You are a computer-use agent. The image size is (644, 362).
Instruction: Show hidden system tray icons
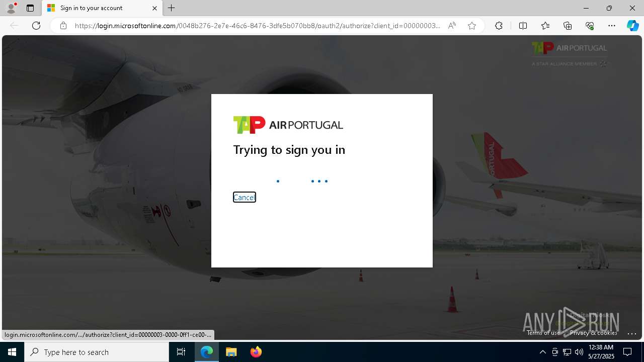coord(542,352)
